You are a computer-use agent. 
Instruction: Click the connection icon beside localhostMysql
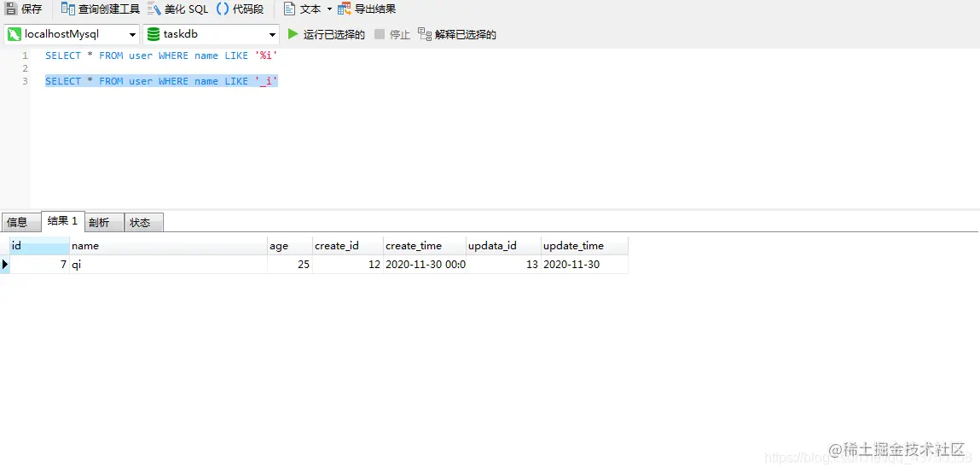click(x=14, y=34)
